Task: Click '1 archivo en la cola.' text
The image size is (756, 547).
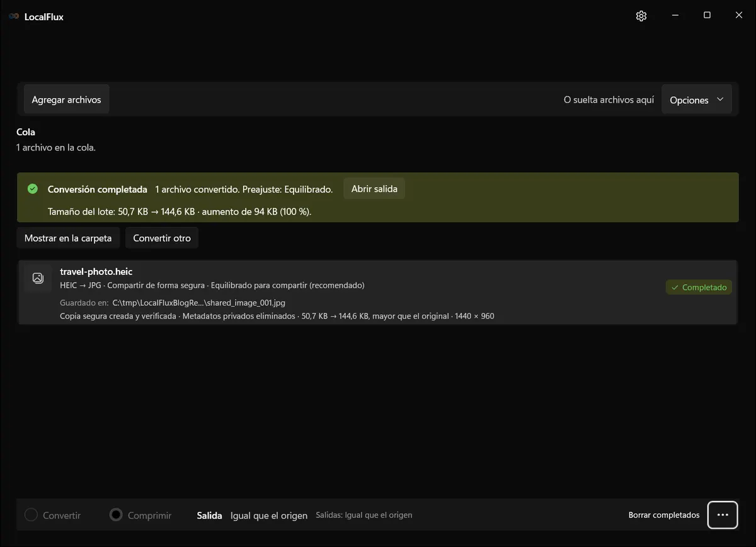Action: coord(56,148)
